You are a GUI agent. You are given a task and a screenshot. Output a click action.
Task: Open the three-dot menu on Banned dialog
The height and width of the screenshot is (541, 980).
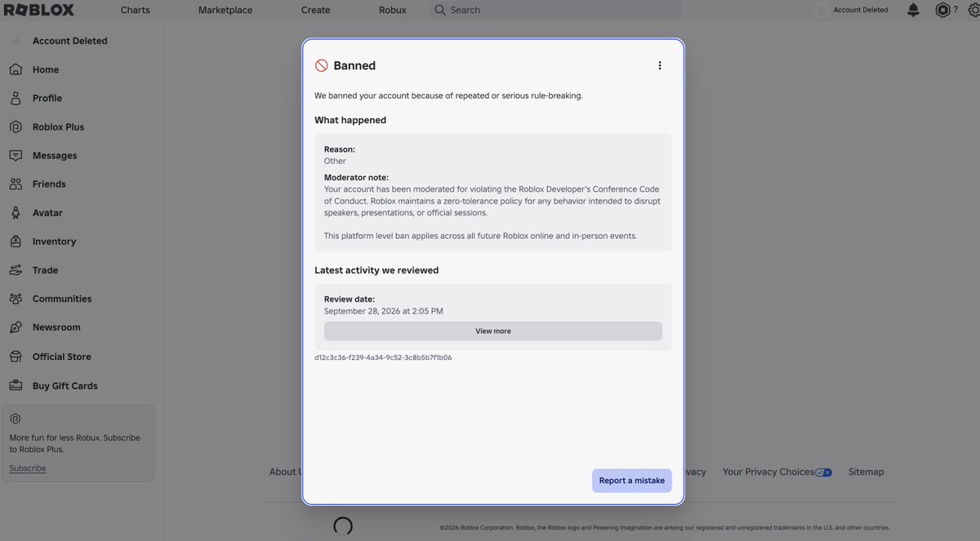point(660,65)
